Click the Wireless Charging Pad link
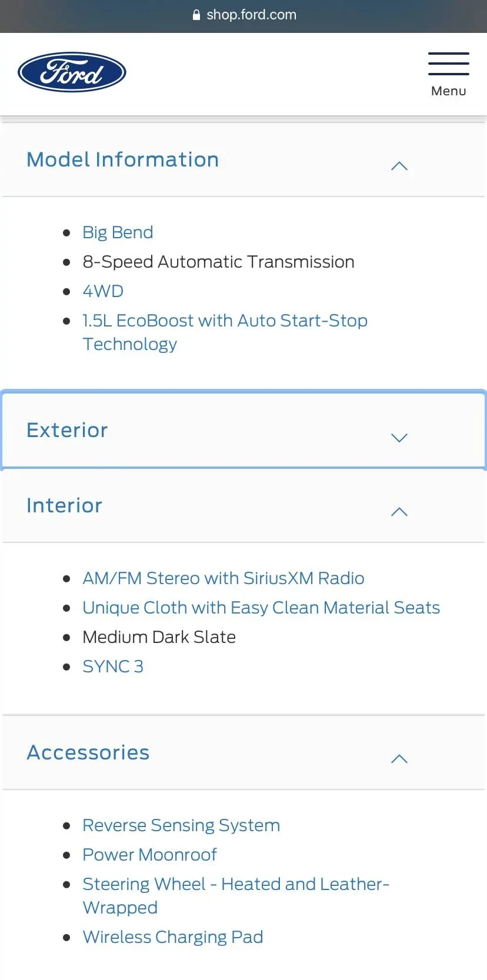The width and height of the screenshot is (487, 980). tap(172, 937)
